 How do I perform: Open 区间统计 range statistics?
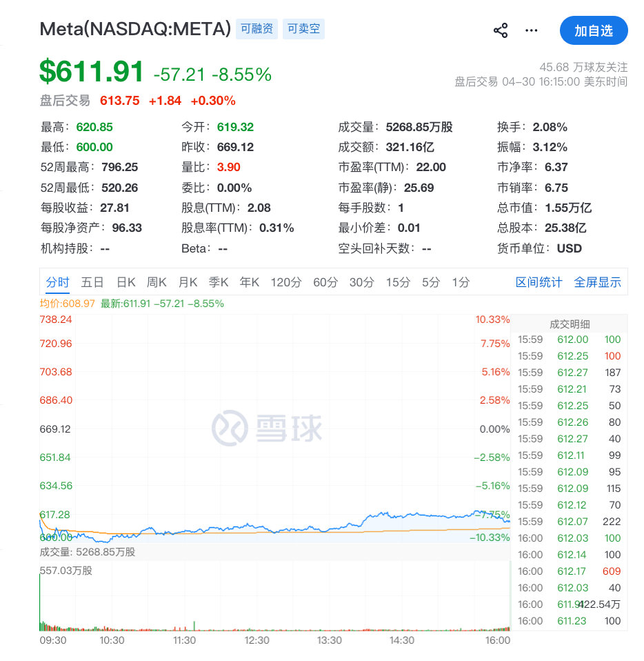click(539, 282)
